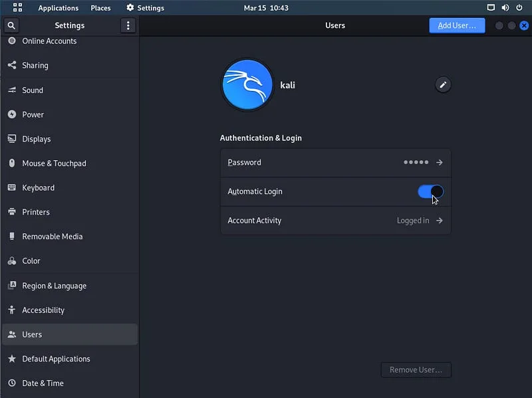This screenshot has height=398, width=532.
Task: Click the volume icon in the top bar
Action: [x=504, y=7]
